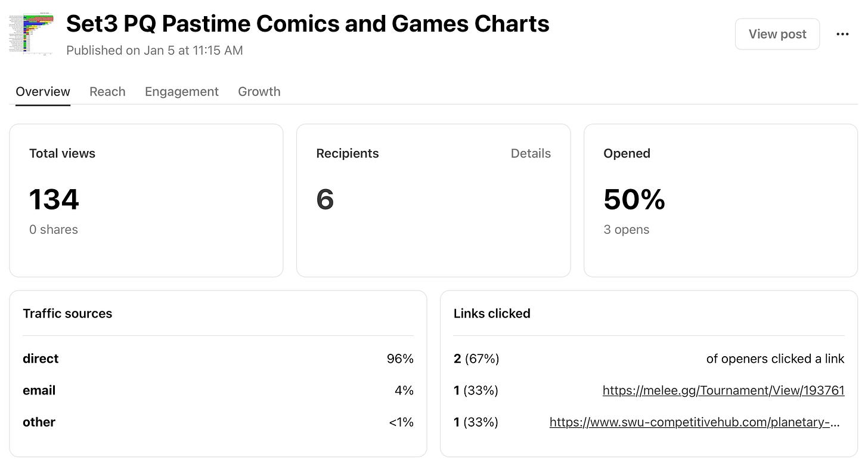Open the melee.gg tournament link
Viewport: 868px width, 466px height.
pyautogui.click(x=723, y=391)
